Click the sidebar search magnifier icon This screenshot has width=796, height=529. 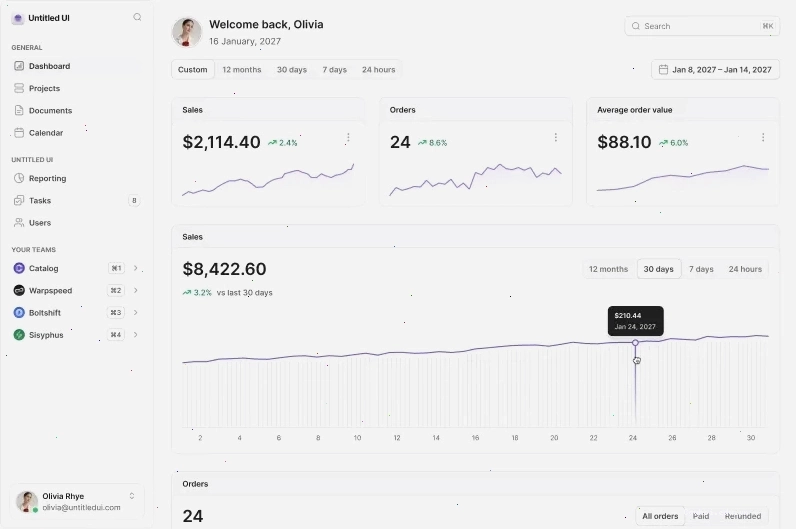(x=137, y=17)
